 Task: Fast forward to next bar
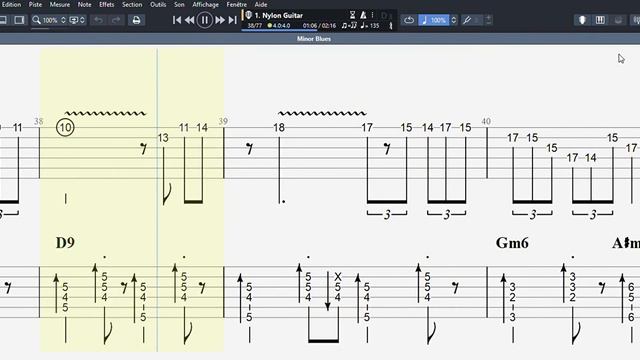point(220,20)
